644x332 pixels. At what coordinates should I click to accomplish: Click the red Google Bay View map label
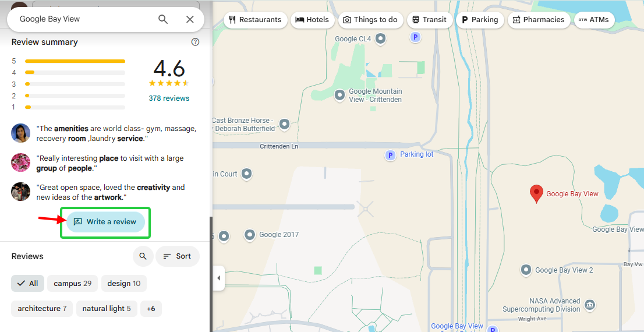pyautogui.click(x=572, y=194)
